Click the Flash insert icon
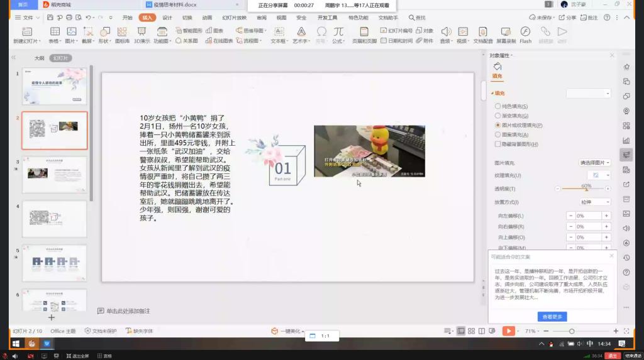 525,31
